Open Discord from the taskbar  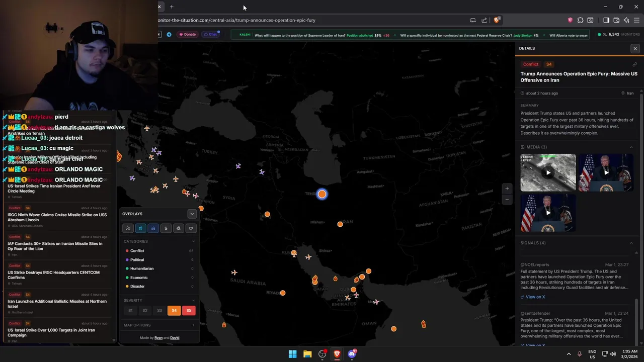(352, 354)
